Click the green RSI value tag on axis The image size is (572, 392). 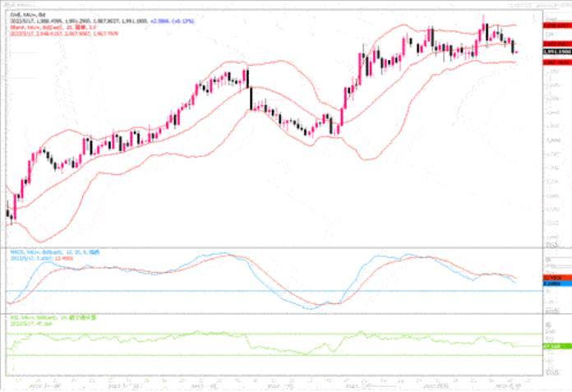coord(555,346)
